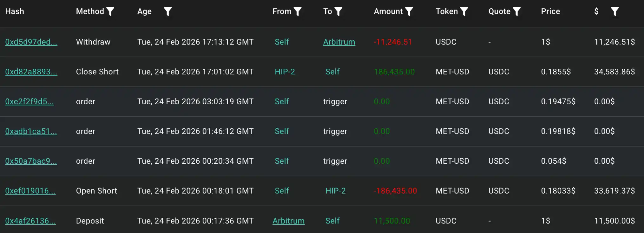This screenshot has width=644, height=233.
Task: Open the Age column filter
Action: 168,11
